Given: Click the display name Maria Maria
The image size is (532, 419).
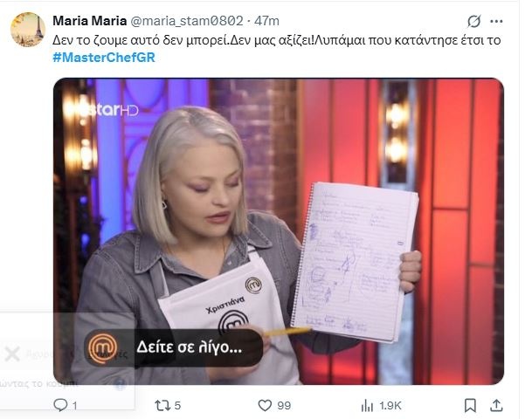Looking at the screenshot, I should click(90, 21).
